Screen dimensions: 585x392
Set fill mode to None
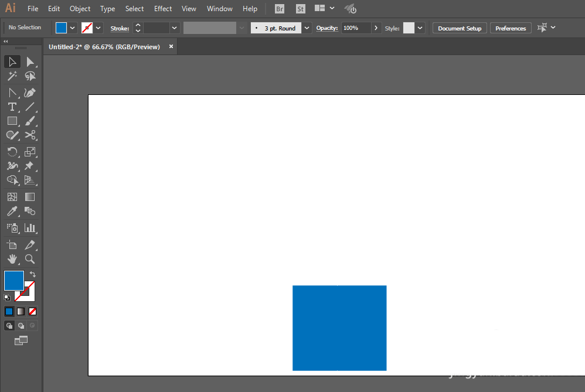pos(32,312)
